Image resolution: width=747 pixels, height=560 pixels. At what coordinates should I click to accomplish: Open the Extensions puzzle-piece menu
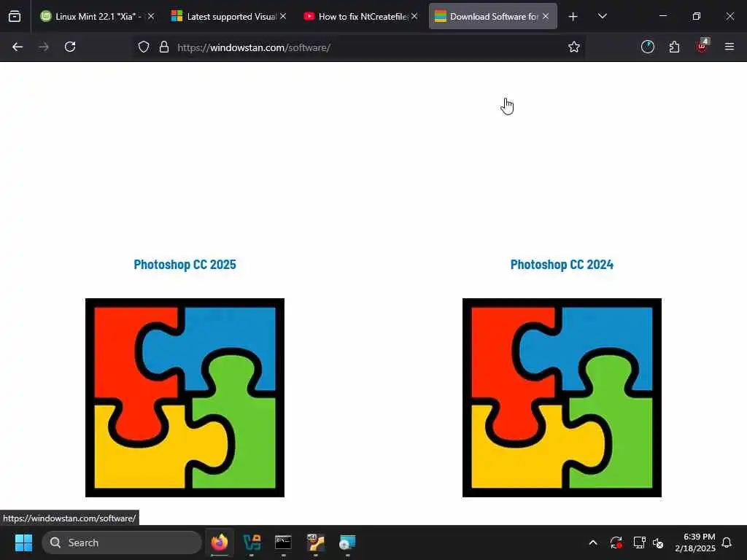point(674,47)
